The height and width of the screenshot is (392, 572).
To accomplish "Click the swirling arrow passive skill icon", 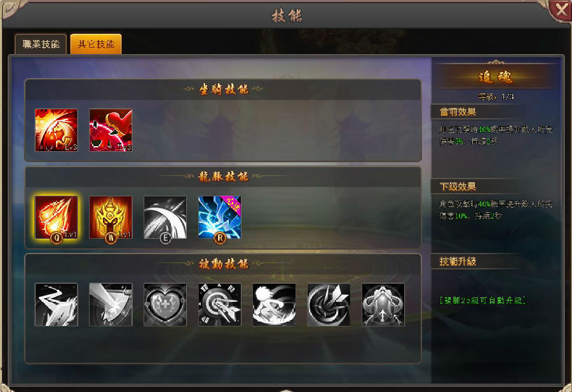I will click(329, 304).
